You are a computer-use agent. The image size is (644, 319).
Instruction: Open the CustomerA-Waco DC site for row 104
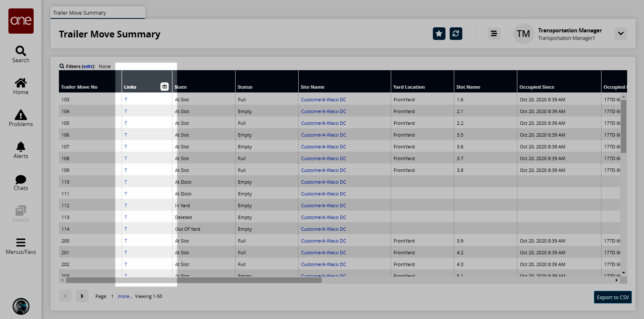[x=323, y=111]
